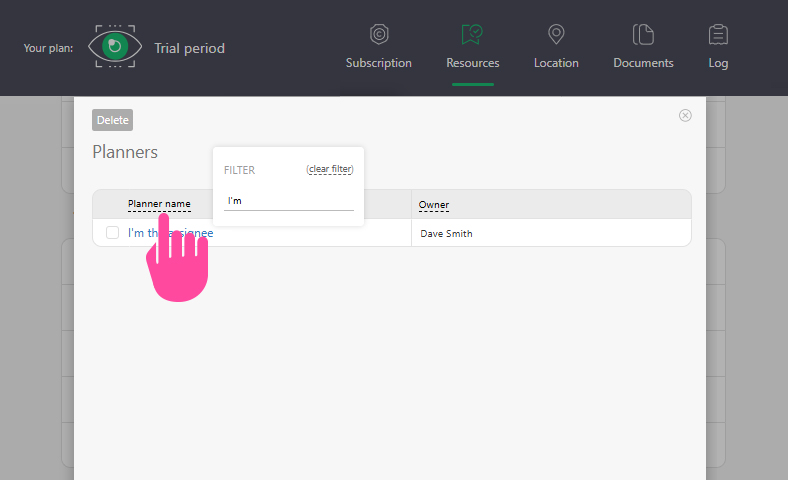Open the I'm the assignee planner

click(170, 233)
